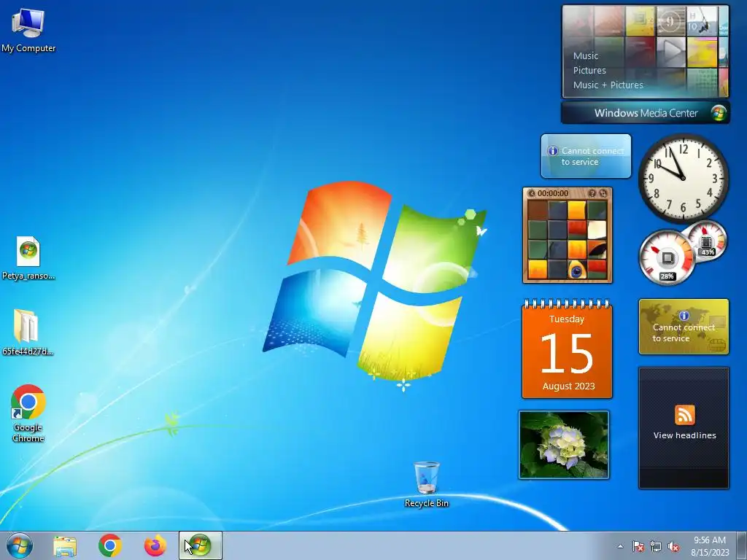The width and height of the screenshot is (747, 560).
Task: Launch Chrome from the taskbar
Action: (x=110, y=545)
